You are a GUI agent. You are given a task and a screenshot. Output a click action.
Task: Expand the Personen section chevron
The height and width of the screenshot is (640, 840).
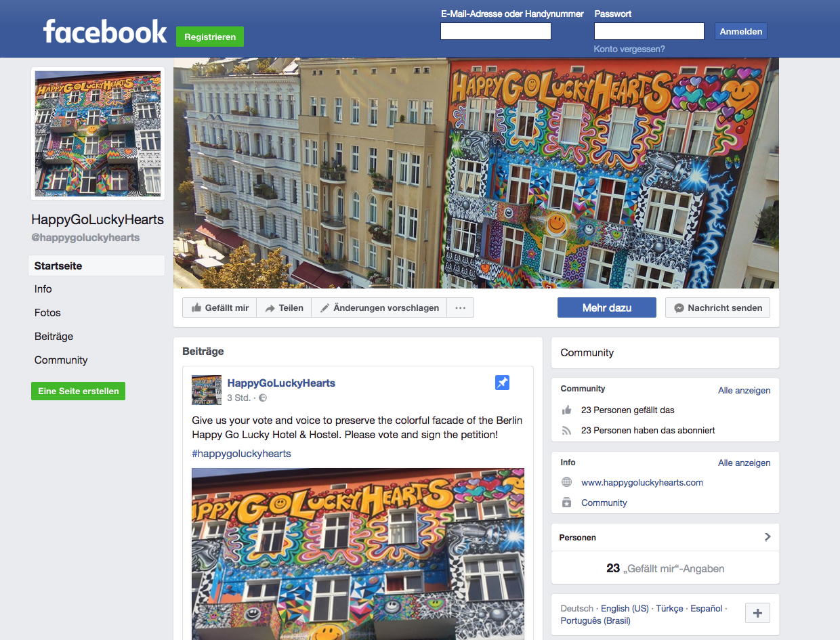click(768, 537)
